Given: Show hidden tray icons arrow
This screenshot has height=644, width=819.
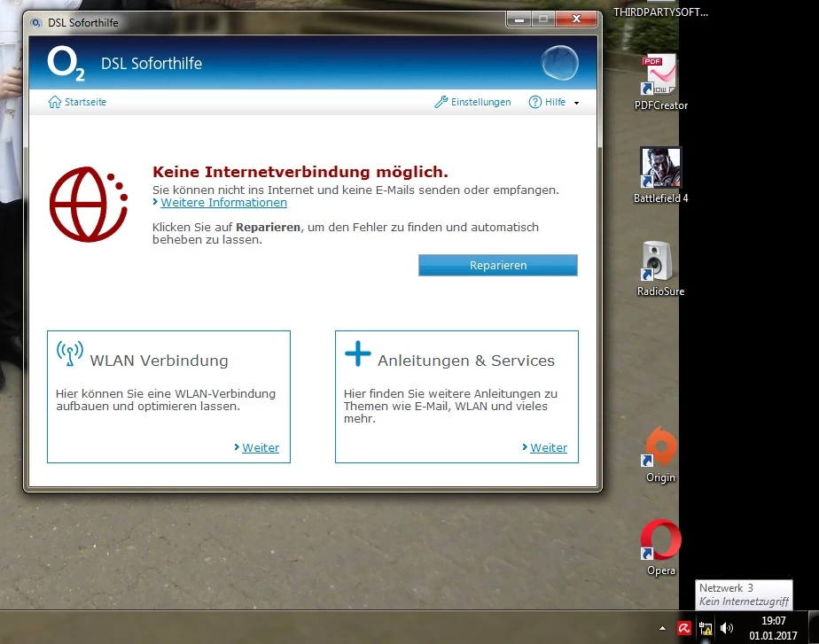Looking at the screenshot, I should (x=662, y=628).
